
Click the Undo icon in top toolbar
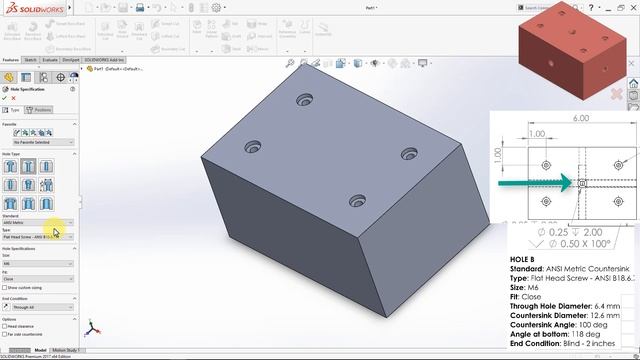tap(157, 8)
